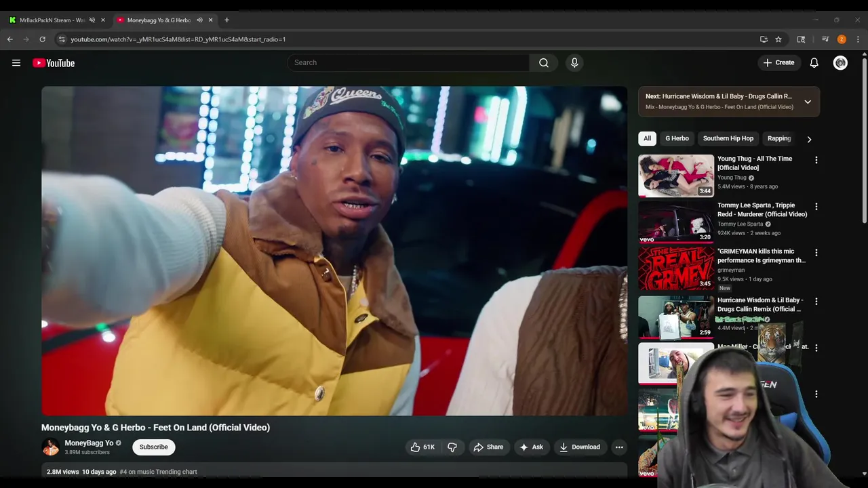
Task: Start voice search with the microphone icon
Action: point(574,63)
